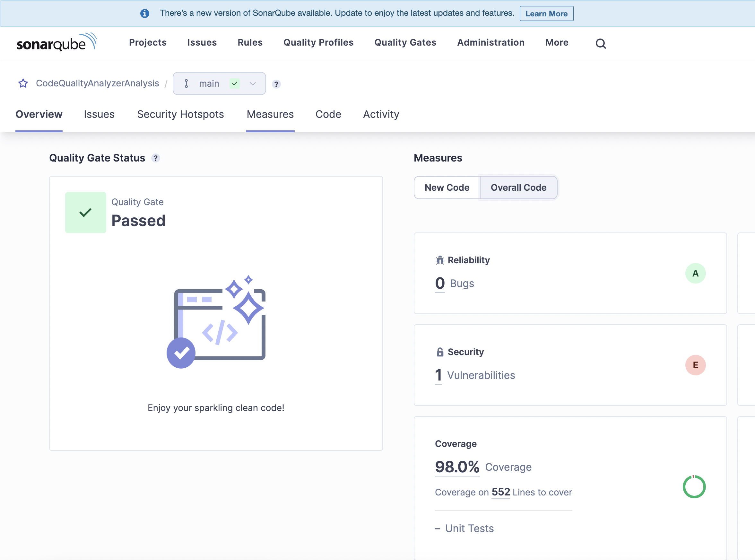Open the main branch dropdown
The image size is (755, 560).
[x=219, y=83]
